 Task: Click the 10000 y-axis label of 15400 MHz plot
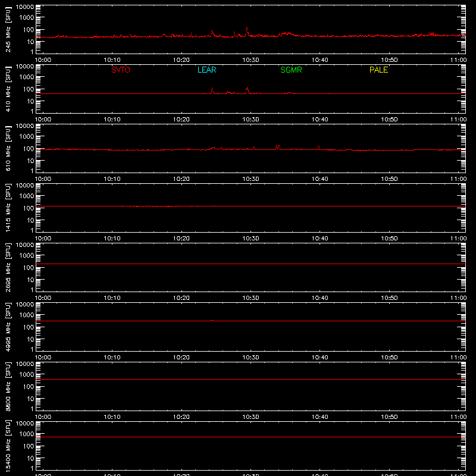pos(25,424)
